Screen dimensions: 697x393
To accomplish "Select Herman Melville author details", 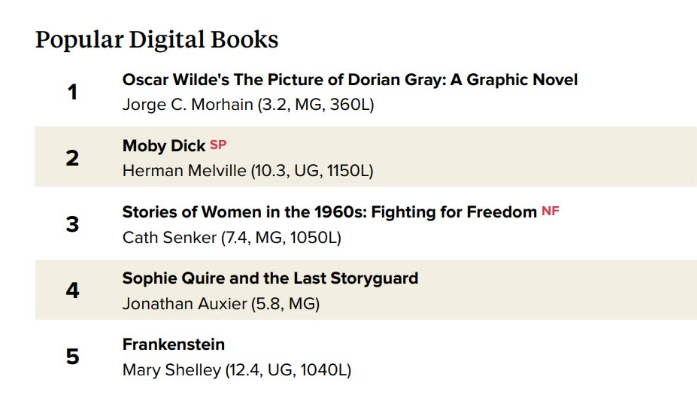I will 248,171.
